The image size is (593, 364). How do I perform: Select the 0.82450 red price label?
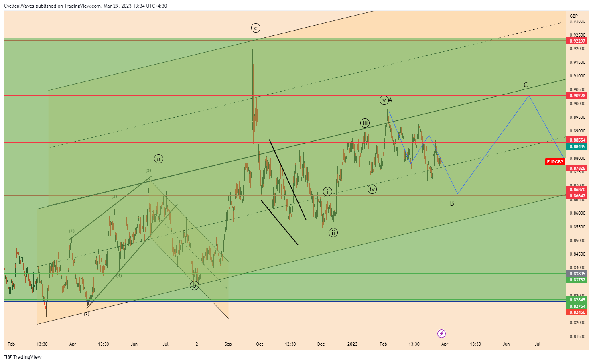[577, 312]
